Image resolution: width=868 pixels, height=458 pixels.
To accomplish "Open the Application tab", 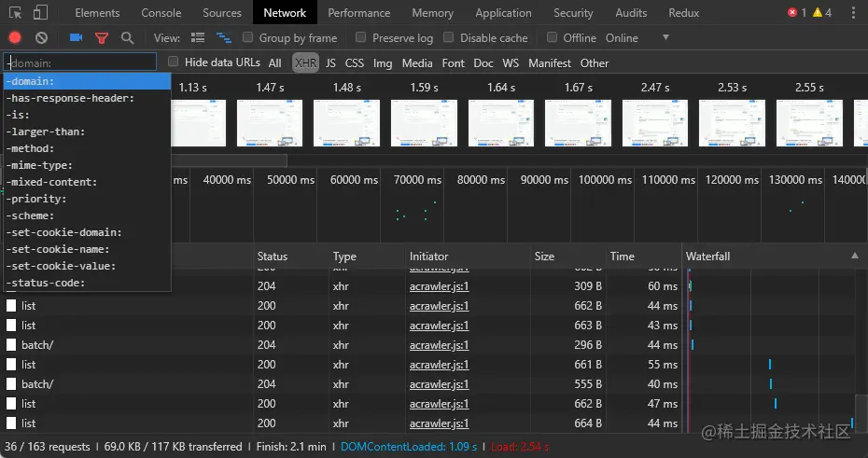I will [503, 13].
